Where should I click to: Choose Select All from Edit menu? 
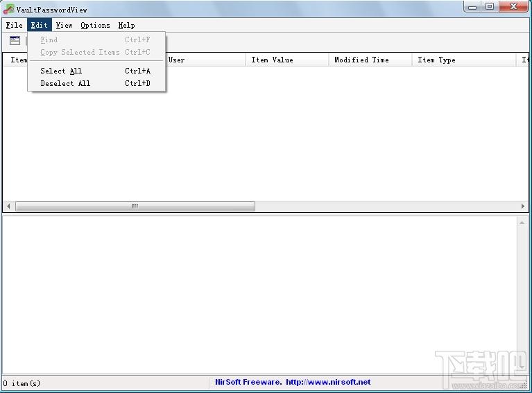96,71
